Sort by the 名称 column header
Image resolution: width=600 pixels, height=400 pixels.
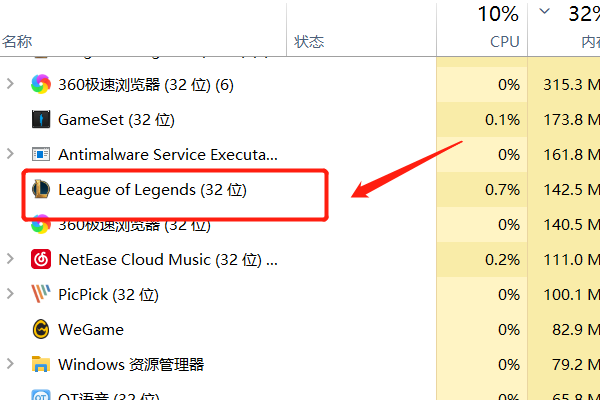[17, 41]
